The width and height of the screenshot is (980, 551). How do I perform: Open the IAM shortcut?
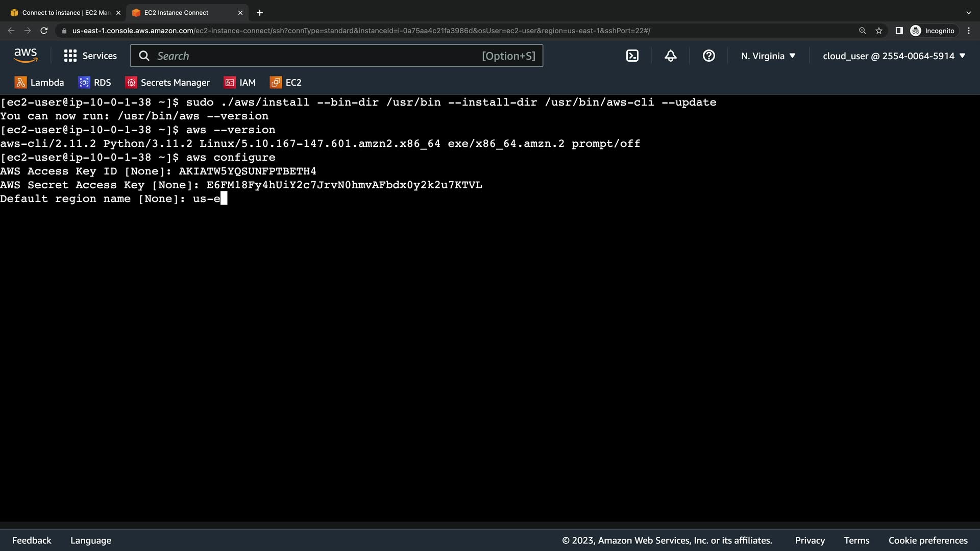pos(240,83)
